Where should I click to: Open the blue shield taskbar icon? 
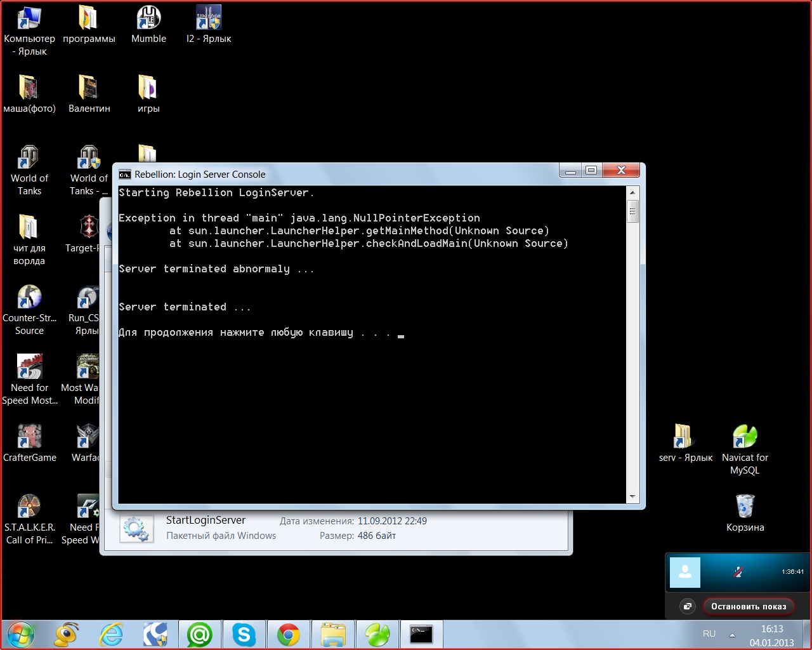155,634
